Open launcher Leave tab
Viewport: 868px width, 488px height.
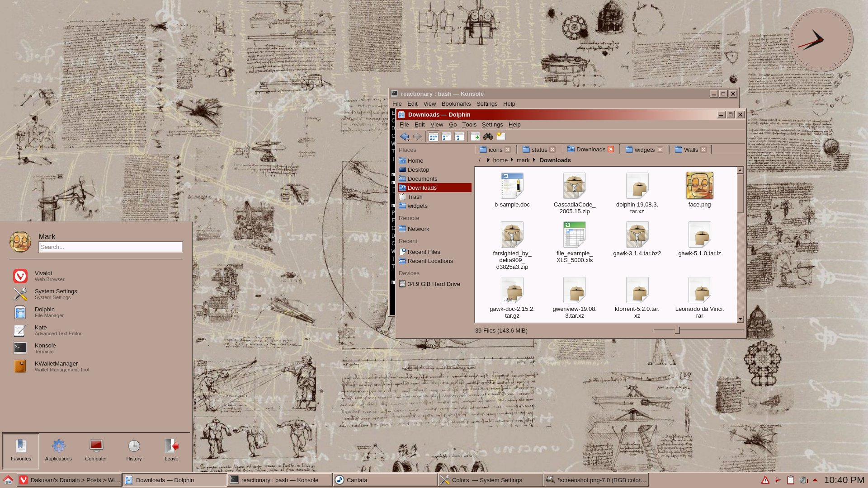pos(171,451)
